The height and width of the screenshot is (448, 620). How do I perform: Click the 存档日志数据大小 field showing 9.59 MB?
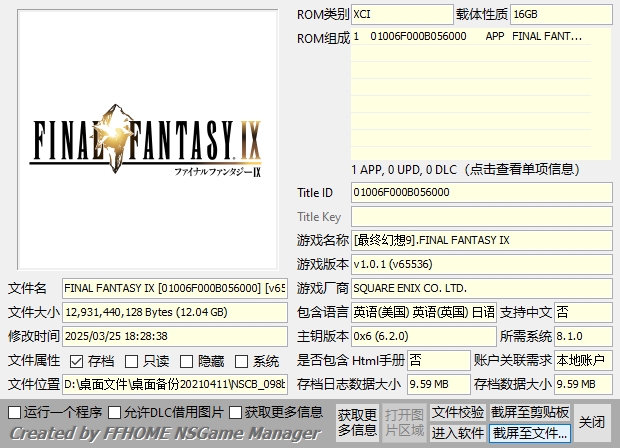click(439, 384)
